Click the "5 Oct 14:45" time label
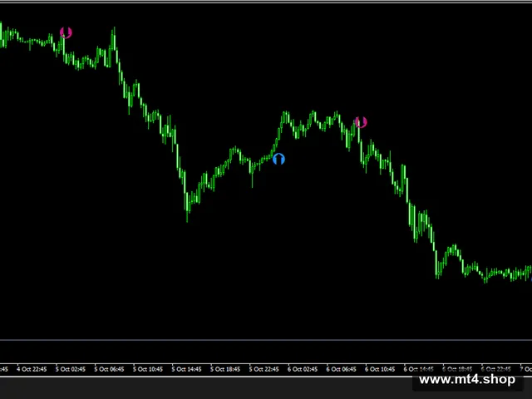 (186, 369)
